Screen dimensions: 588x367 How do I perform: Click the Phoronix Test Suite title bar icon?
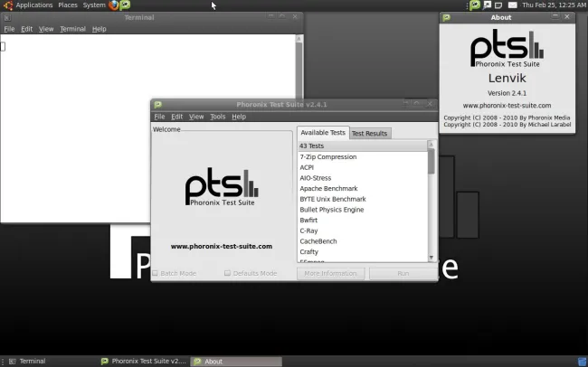point(158,105)
